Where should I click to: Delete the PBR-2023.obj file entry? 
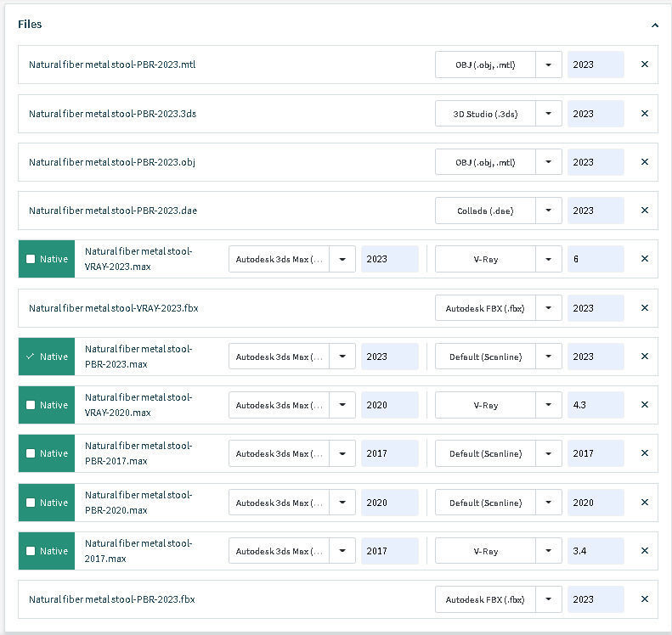(645, 162)
